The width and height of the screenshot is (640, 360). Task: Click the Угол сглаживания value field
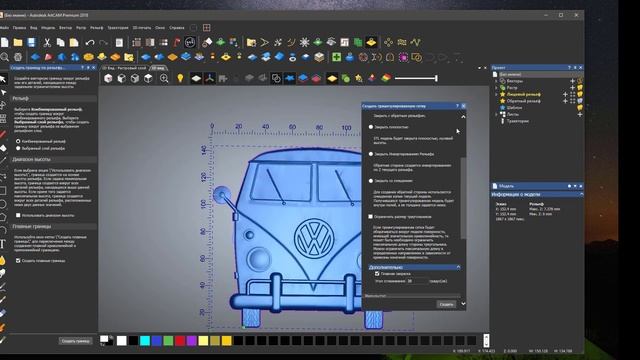pos(417,281)
